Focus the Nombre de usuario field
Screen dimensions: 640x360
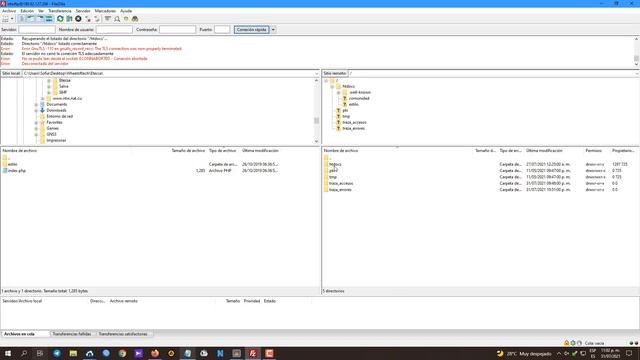[114, 29]
